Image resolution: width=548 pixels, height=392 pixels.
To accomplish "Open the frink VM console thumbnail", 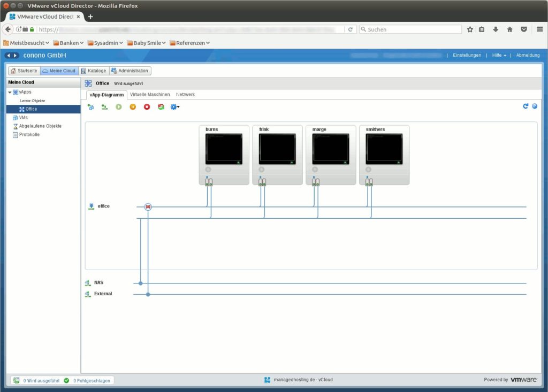I will pyautogui.click(x=277, y=149).
